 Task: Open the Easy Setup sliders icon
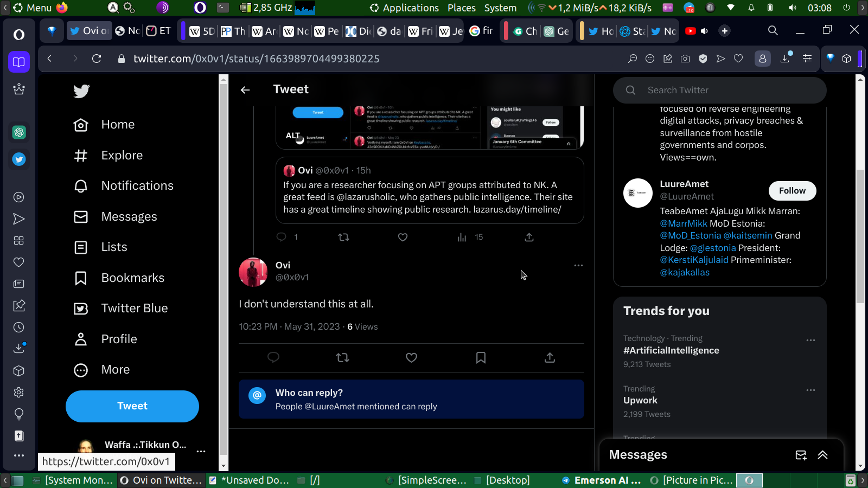tap(807, 59)
